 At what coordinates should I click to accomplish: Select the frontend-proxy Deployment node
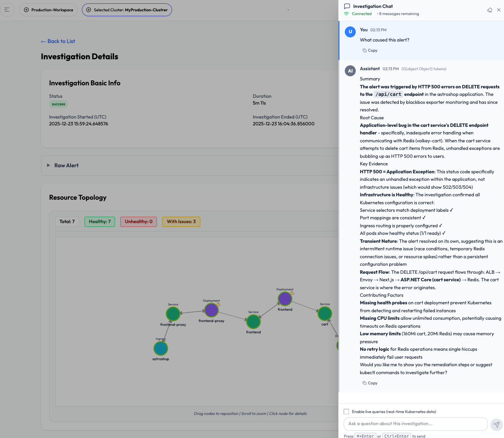[x=211, y=310]
